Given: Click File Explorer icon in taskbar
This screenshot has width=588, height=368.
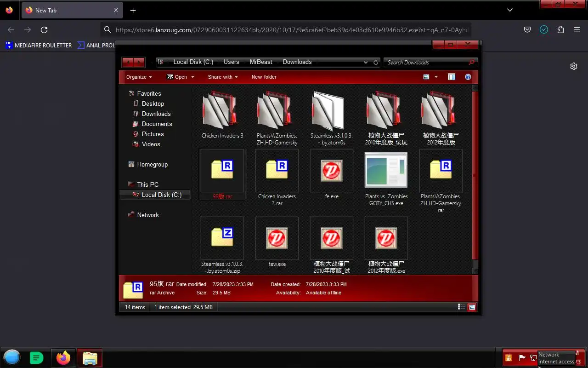Looking at the screenshot, I should pos(90,358).
